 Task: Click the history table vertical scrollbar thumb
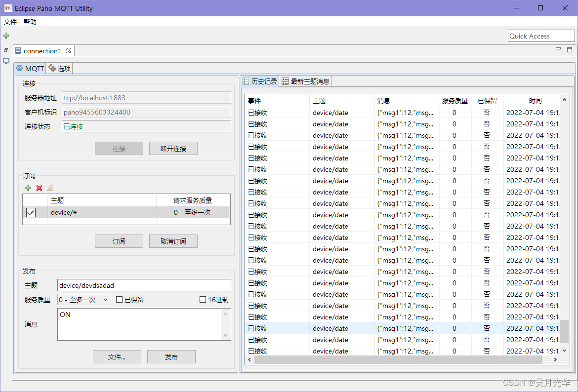pyautogui.click(x=564, y=331)
